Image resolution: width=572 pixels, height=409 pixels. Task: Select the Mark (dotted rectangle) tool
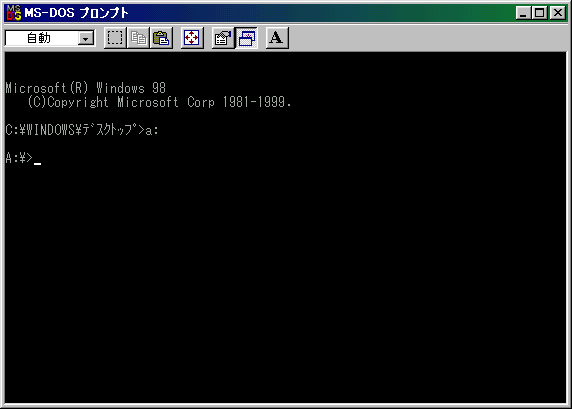tap(115, 38)
